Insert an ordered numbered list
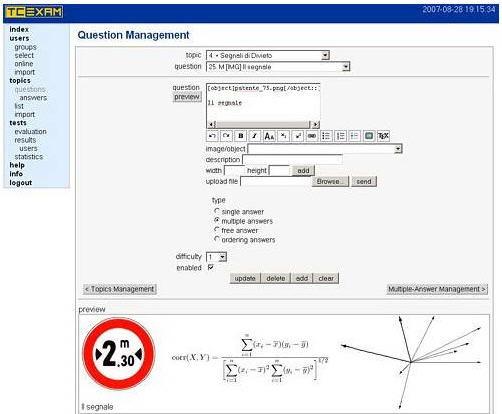The height and width of the screenshot is (414, 502). pos(341,136)
